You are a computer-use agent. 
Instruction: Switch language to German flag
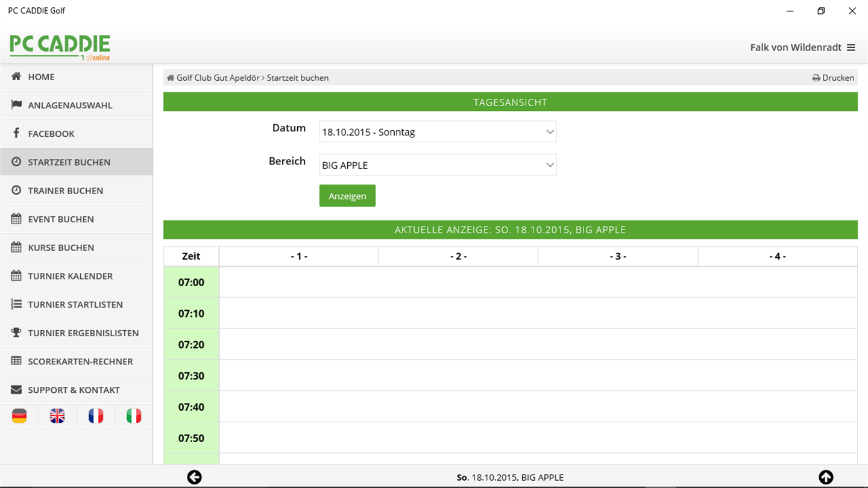19,416
